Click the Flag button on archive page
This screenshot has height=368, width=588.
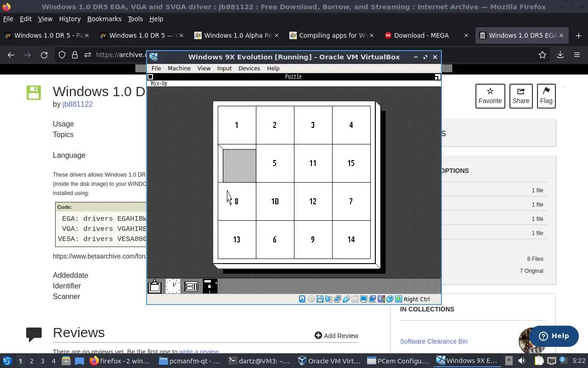(x=546, y=96)
